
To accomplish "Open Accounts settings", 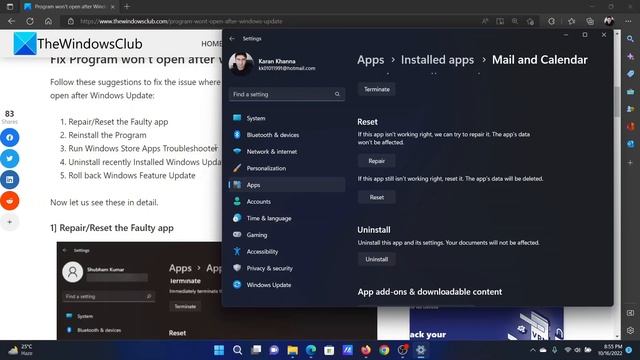I will [287, 202].
